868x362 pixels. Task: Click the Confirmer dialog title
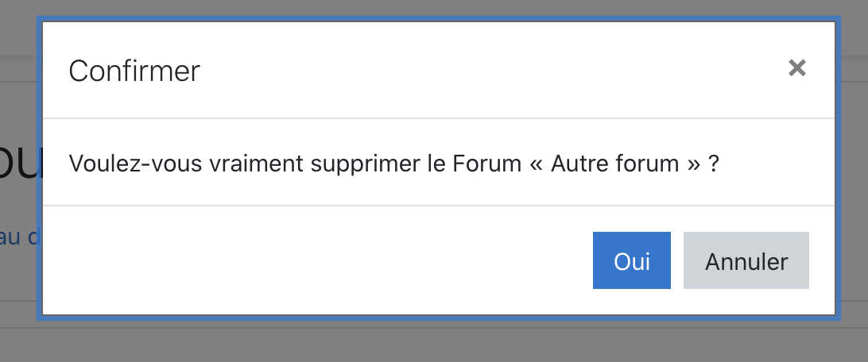[x=134, y=71]
